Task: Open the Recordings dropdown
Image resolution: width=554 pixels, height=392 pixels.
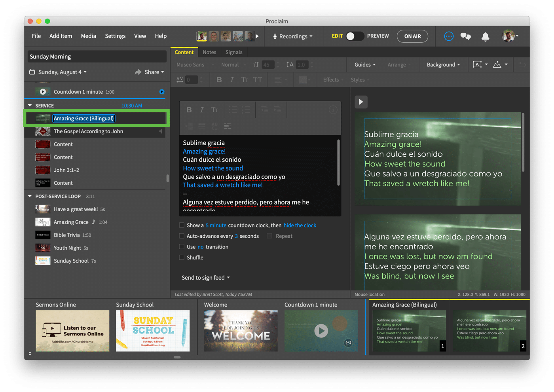Action: pos(293,36)
